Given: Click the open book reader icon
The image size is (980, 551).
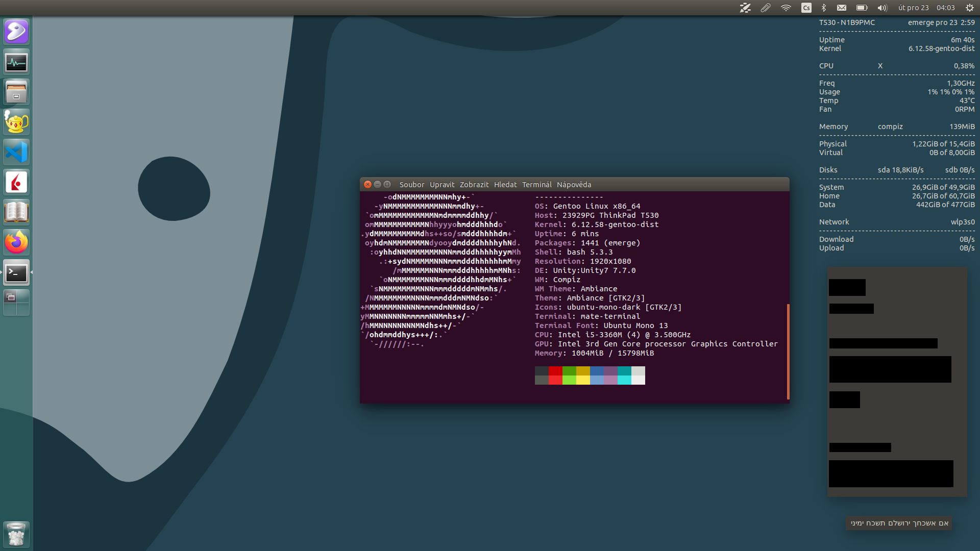Looking at the screenshot, I should (x=16, y=212).
